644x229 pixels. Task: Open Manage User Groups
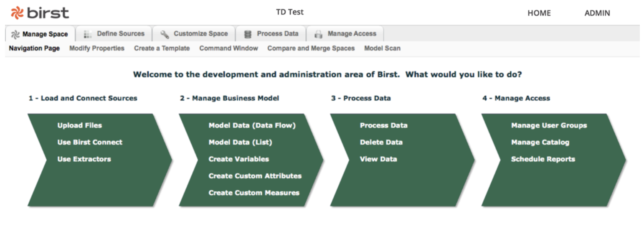549,125
